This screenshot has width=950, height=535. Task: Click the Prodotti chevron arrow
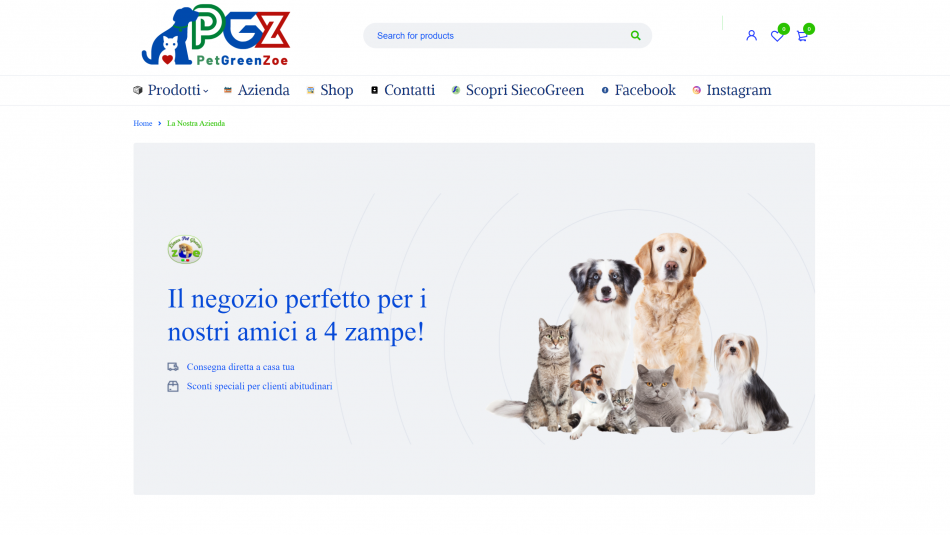pyautogui.click(x=206, y=91)
